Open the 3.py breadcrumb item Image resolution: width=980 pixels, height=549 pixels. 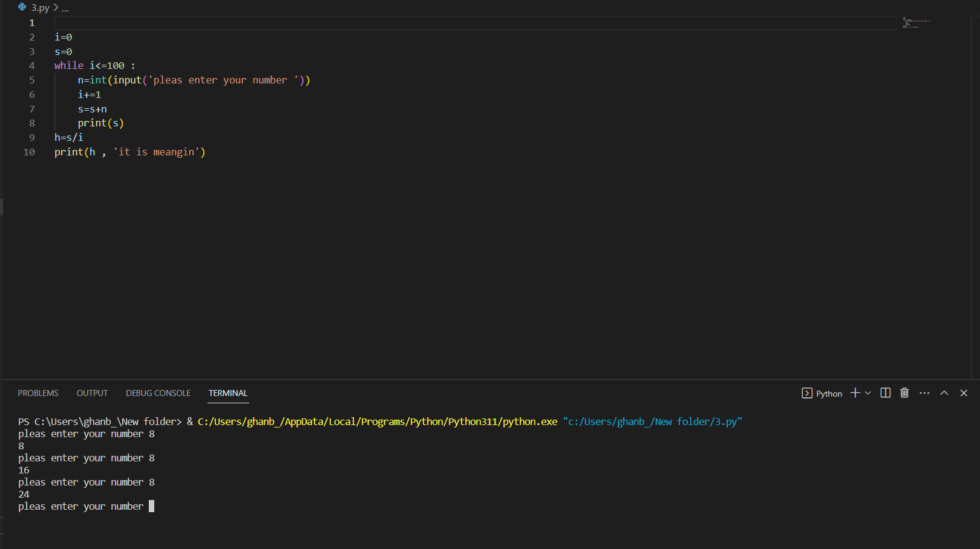click(40, 8)
